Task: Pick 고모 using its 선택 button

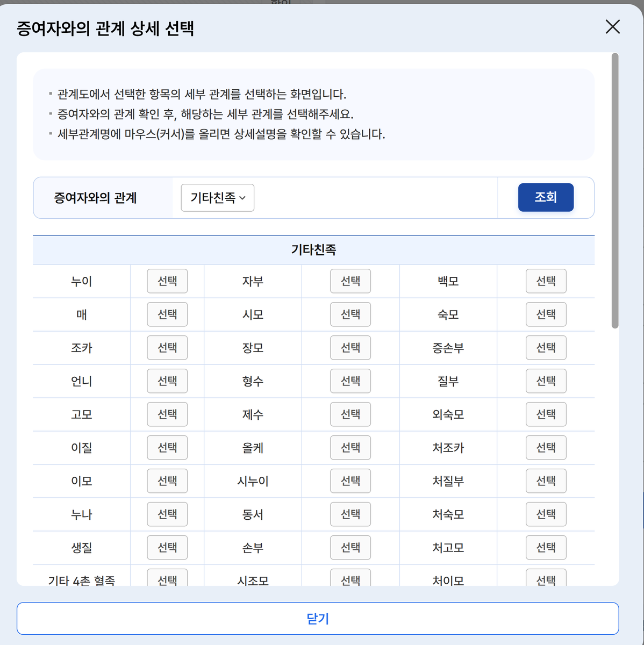Action: coord(167,414)
